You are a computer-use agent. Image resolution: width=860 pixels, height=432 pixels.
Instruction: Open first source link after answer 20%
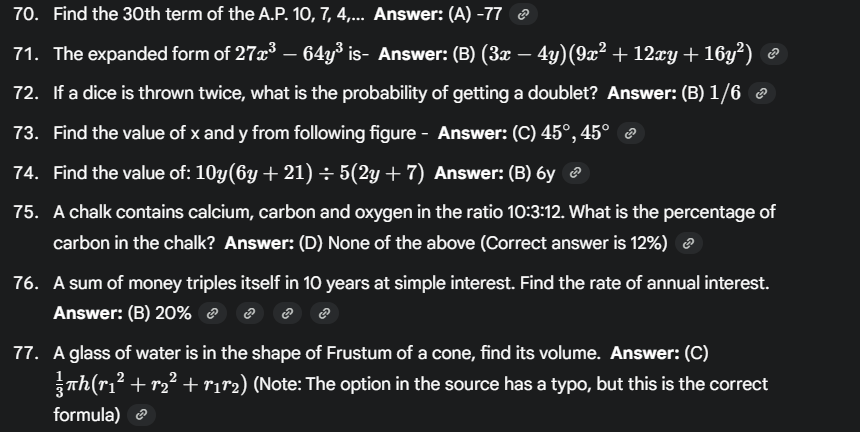pyautogui.click(x=212, y=314)
